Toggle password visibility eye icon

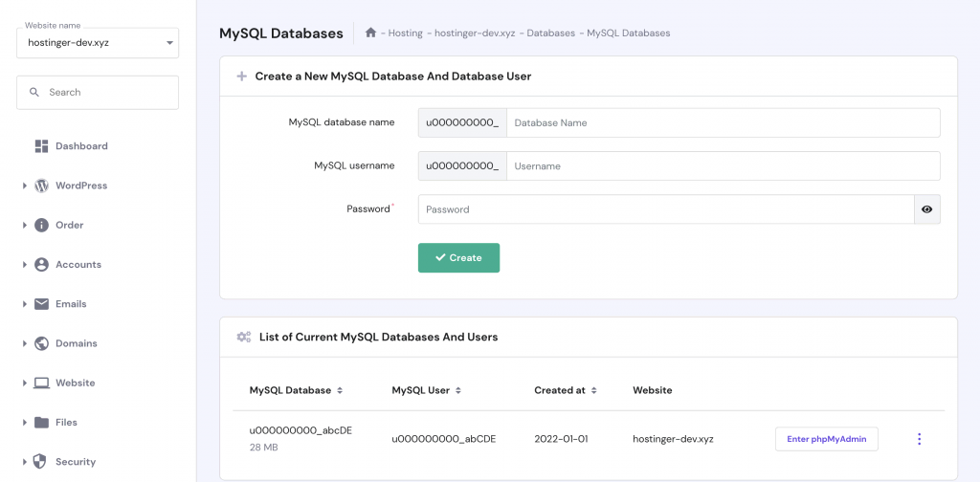point(926,209)
